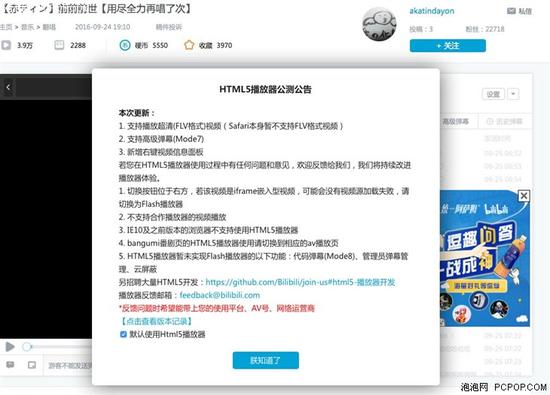
Task: Click the video progress slider handle
Action: coord(27,347)
